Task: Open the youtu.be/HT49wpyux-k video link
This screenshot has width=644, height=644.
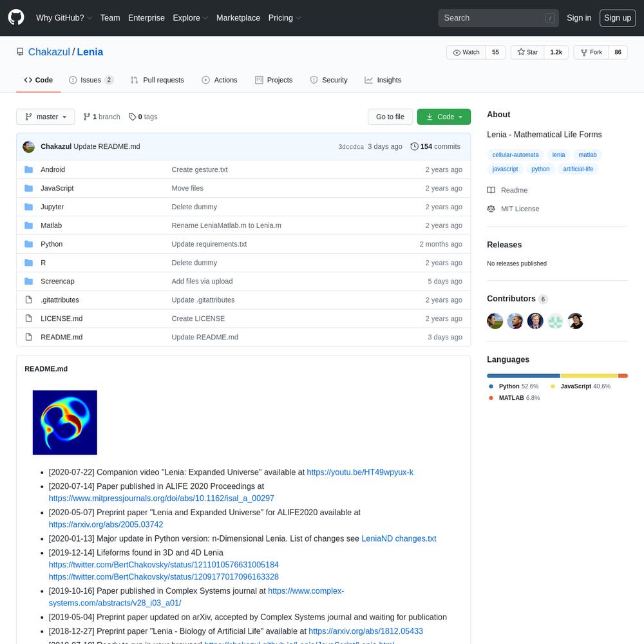Action: click(x=360, y=472)
